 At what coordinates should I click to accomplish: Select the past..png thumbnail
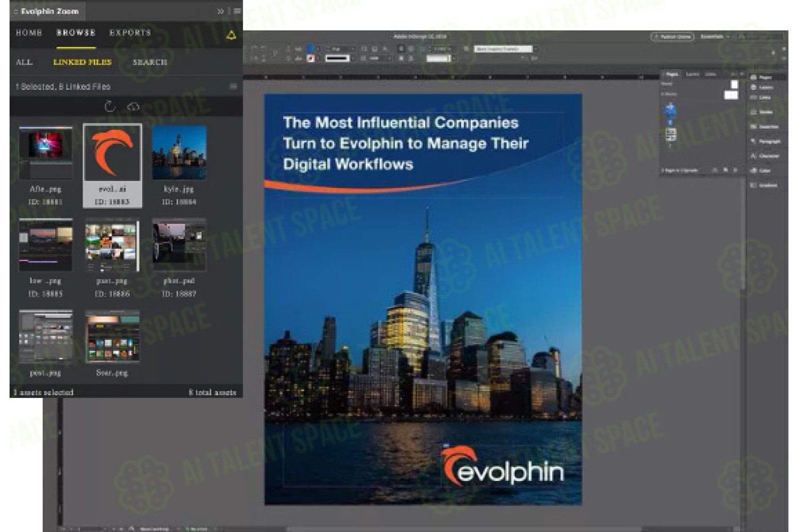(x=112, y=245)
